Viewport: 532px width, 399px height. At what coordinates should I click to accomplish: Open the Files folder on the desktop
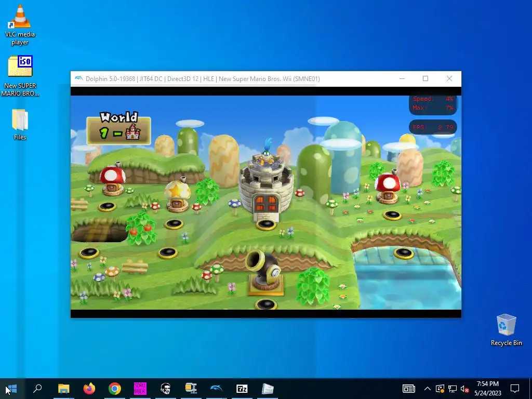click(20, 124)
